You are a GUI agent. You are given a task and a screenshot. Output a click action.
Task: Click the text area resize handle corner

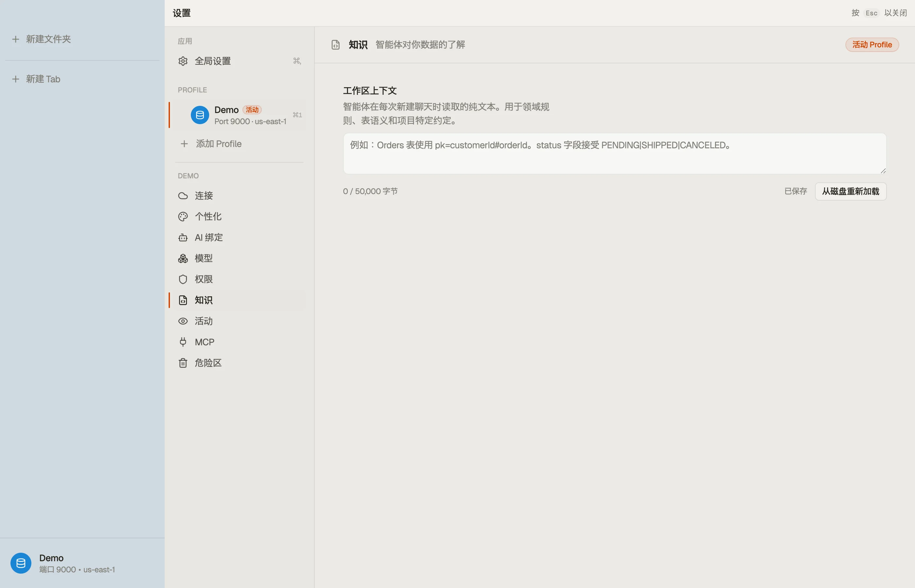tap(883, 171)
